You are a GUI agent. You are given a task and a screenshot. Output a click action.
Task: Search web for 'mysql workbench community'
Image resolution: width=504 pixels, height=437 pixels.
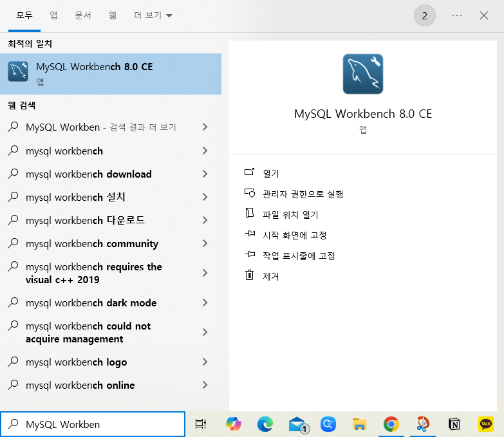(92, 244)
